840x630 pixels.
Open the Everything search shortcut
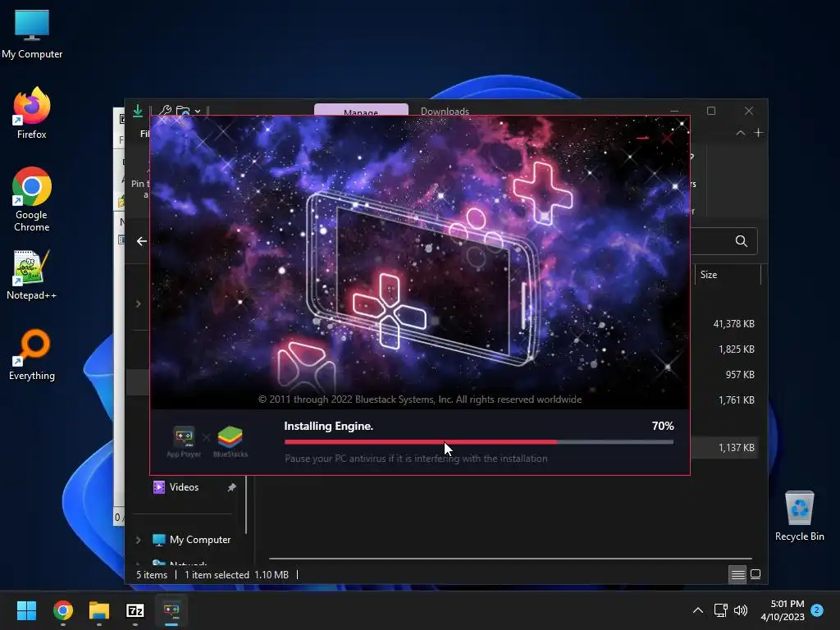pyautogui.click(x=32, y=354)
